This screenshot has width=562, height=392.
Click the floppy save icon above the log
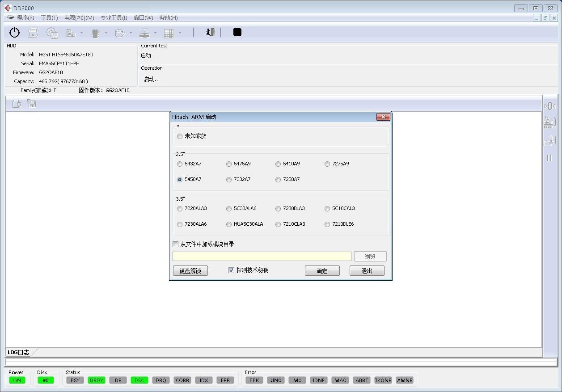click(x=31, y=104)
